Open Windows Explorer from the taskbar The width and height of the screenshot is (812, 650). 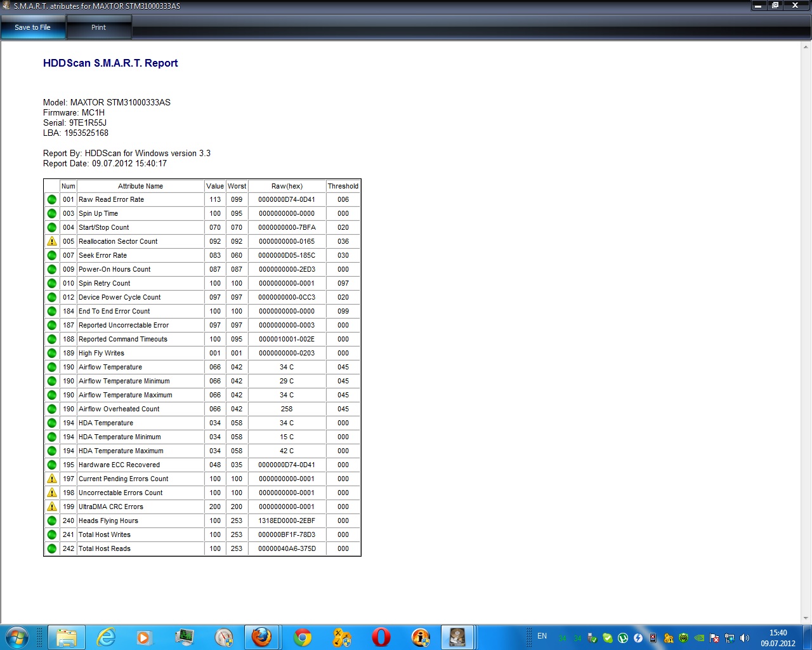67,637
